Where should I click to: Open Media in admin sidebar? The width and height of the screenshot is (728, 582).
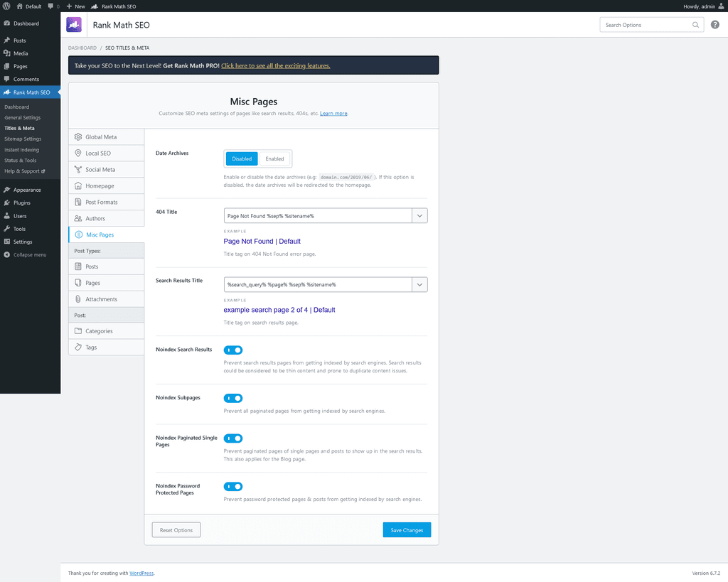(x=30, y=53)
